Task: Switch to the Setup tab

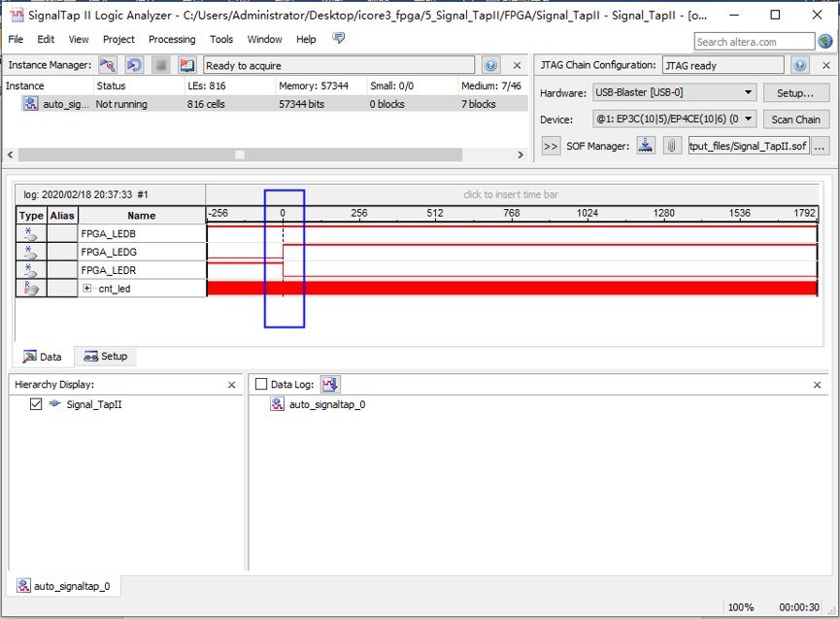Action: pos(106,357)
